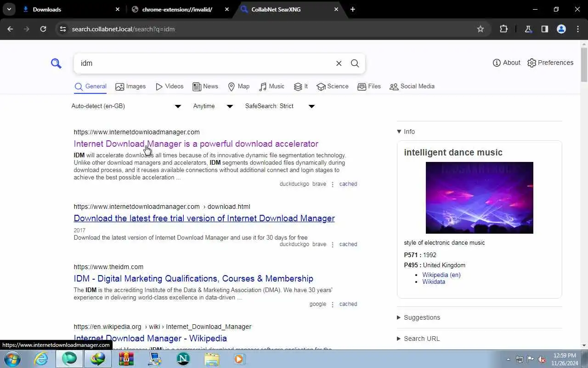The image size is (588, 368).
Task: Open more options for theidm.com result
Action: click(333, 305)
